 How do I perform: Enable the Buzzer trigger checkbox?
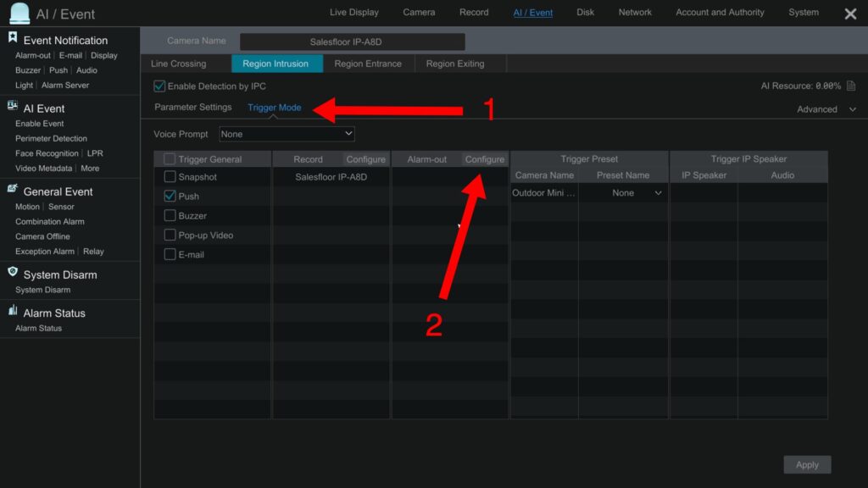[x=170, y=215]
